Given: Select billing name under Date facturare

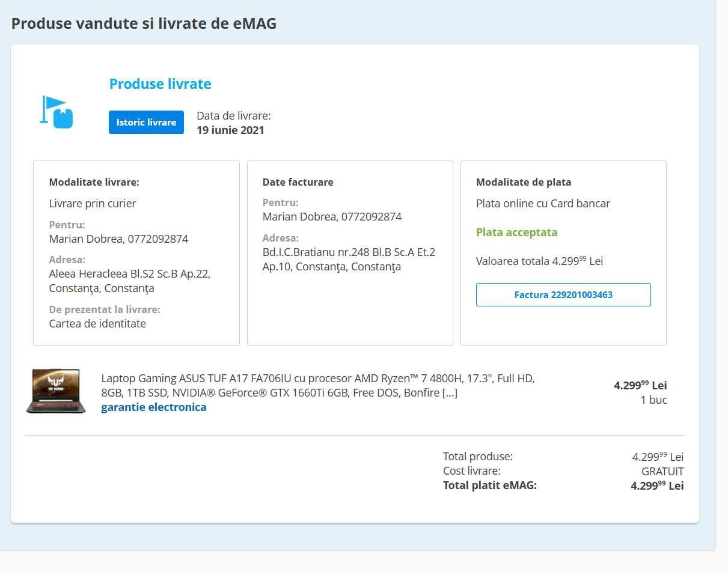Looking at the screenshot, I should (332, 216).
